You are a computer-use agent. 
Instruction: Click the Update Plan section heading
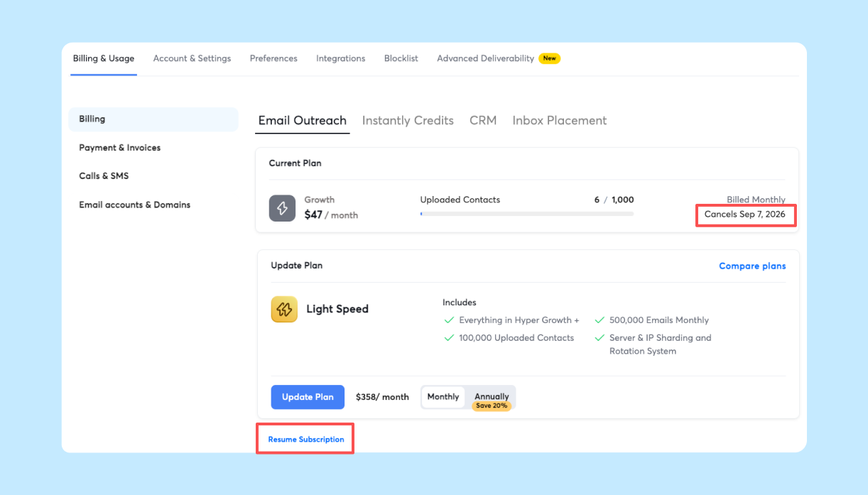tap(297, 266)
